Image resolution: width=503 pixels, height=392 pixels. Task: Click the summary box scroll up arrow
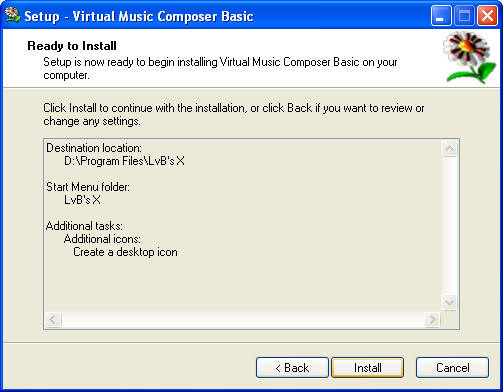tap(449, 148)
